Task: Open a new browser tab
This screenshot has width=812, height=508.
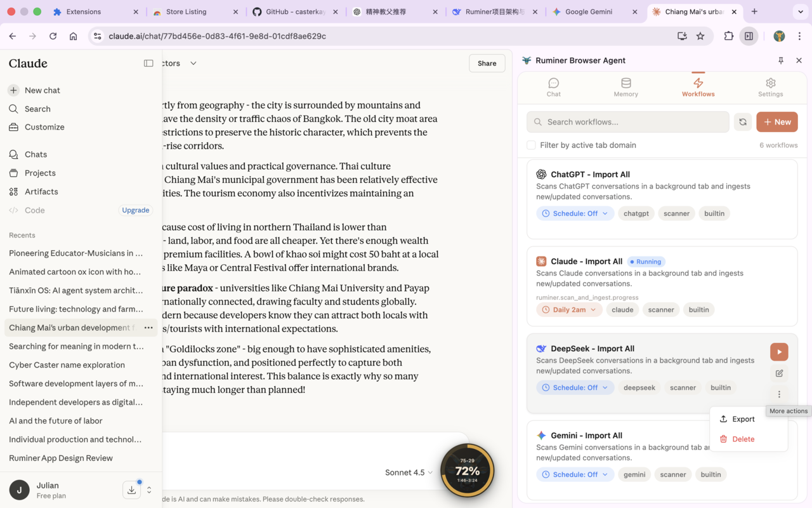Action: pos(754,11)
